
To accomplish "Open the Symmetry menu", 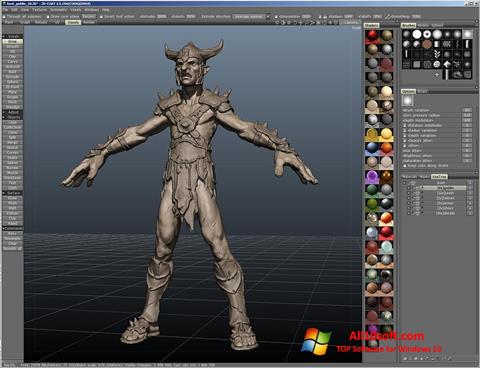I will 58,10.
